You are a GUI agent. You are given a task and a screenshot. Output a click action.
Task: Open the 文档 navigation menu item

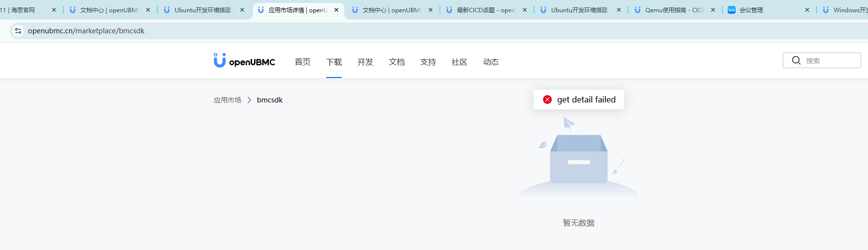coord(397,62)
